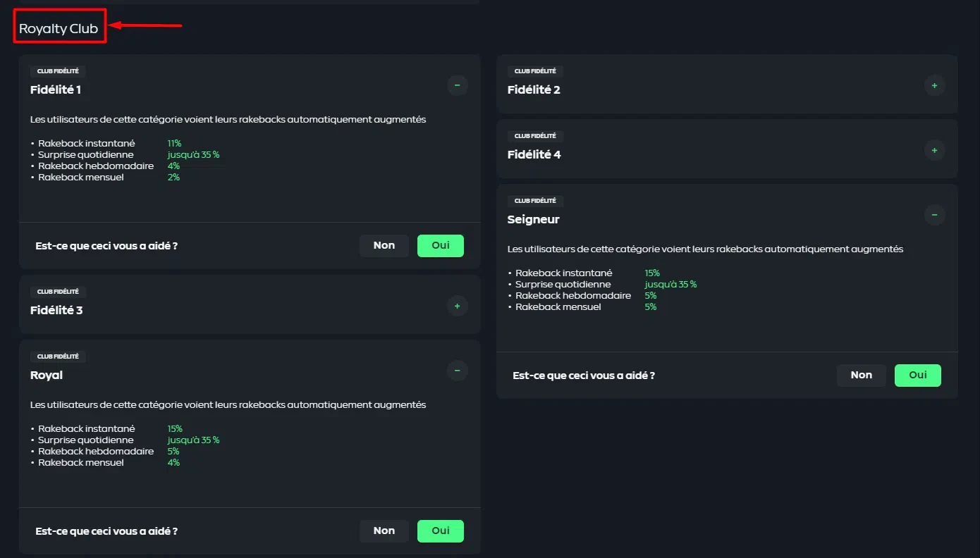Click the Seigneur accordion title
Screen dimensions: 980x558
(533, 220)
